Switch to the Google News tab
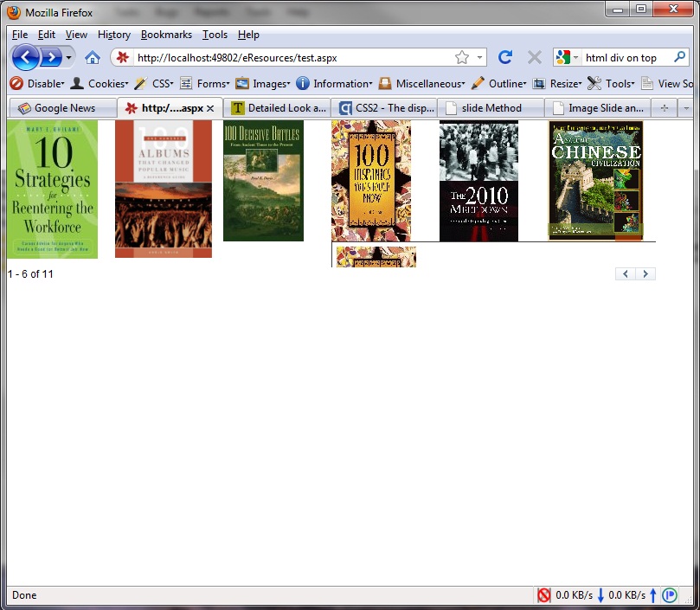700x610 pixels. (63, 108)
